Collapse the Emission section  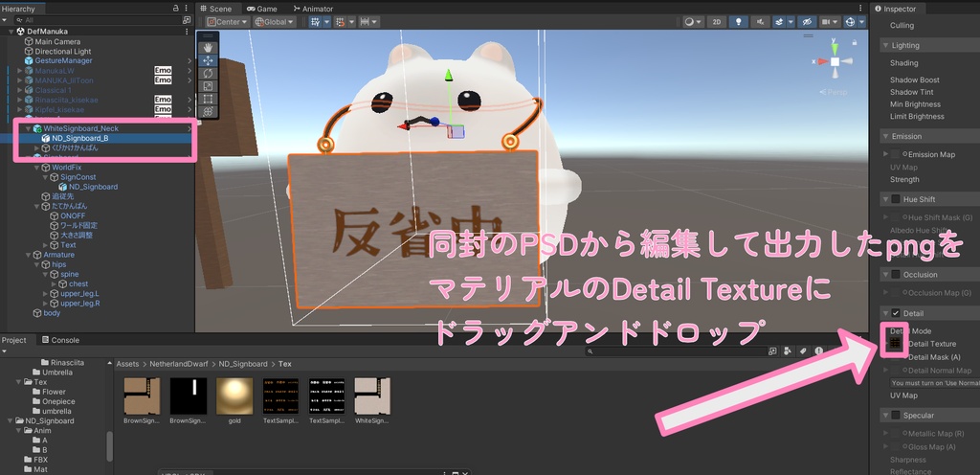click(885, 136)
